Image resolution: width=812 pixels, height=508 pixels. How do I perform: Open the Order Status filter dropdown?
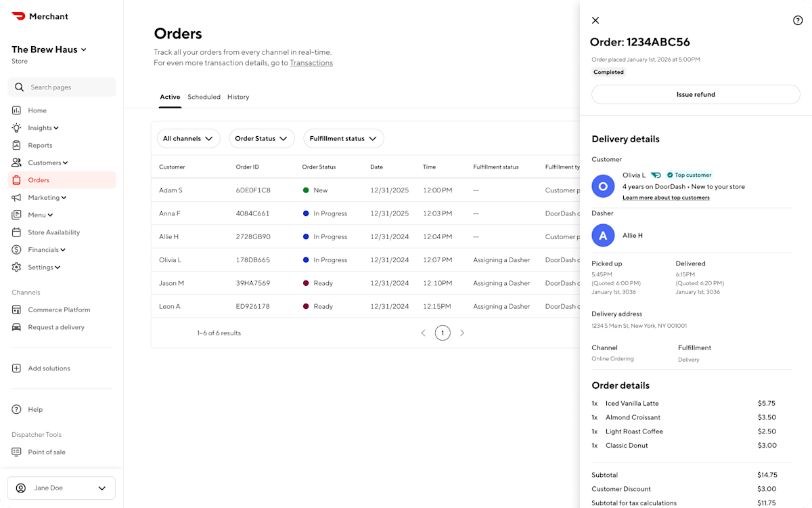pyautogui.click(x=262, y=138)
